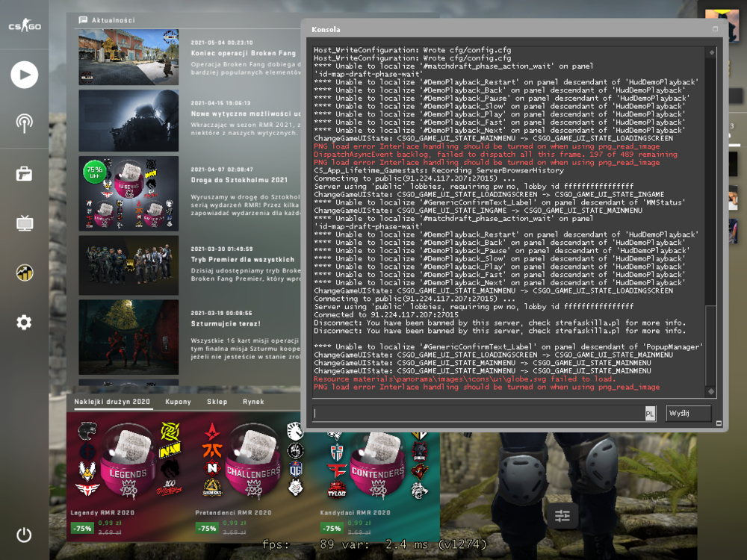Toggle the PL language indicator in the console
Image resolution: width=747 pixels, height=560 pixels.
[x=650, y=414]
